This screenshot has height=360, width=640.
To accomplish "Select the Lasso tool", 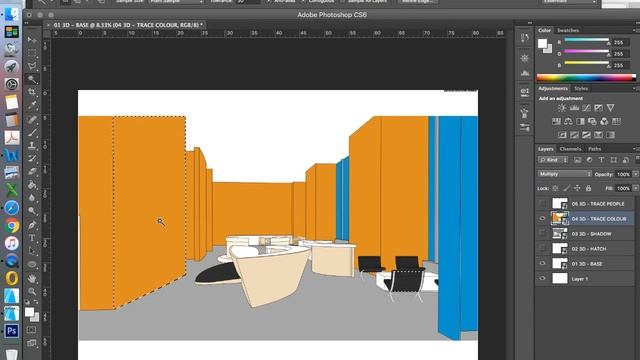I will 32,66.
